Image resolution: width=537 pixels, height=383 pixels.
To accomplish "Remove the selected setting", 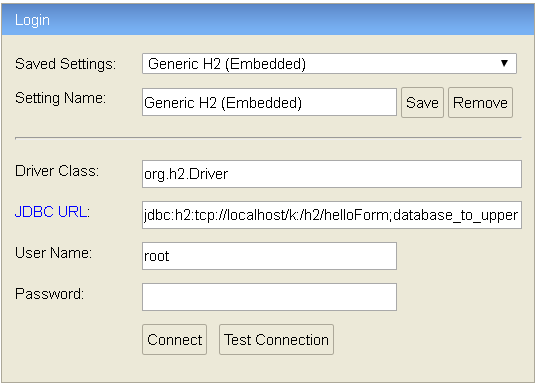I will 480,102.
